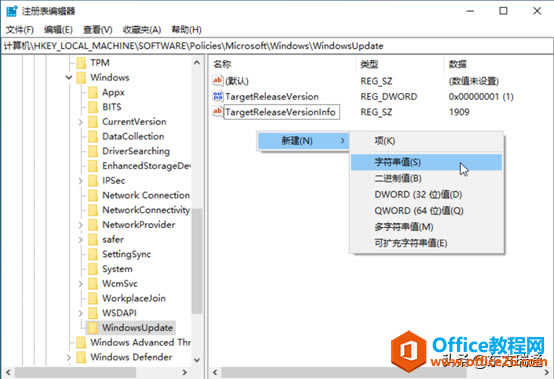Viewport: 554px width, 379px height.
Task: Select 多字符串值(M) from the submenu
Action: (x=426, y=227)
